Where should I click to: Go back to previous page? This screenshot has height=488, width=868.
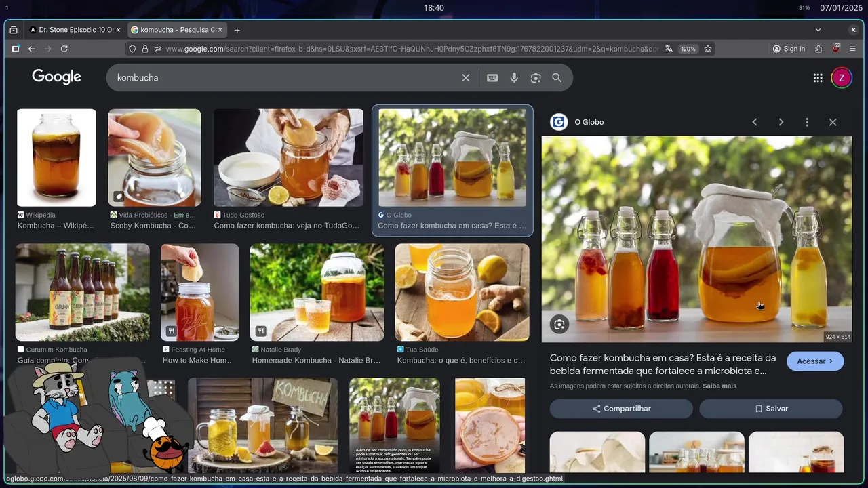[x=31, y=49]
